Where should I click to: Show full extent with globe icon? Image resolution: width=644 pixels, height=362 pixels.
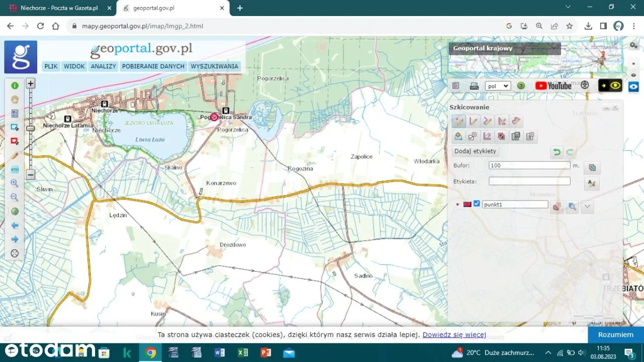point(15,212)
